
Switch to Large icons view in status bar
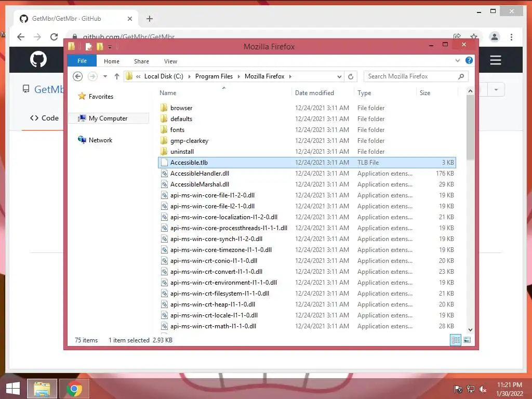[x=467, y=340]
